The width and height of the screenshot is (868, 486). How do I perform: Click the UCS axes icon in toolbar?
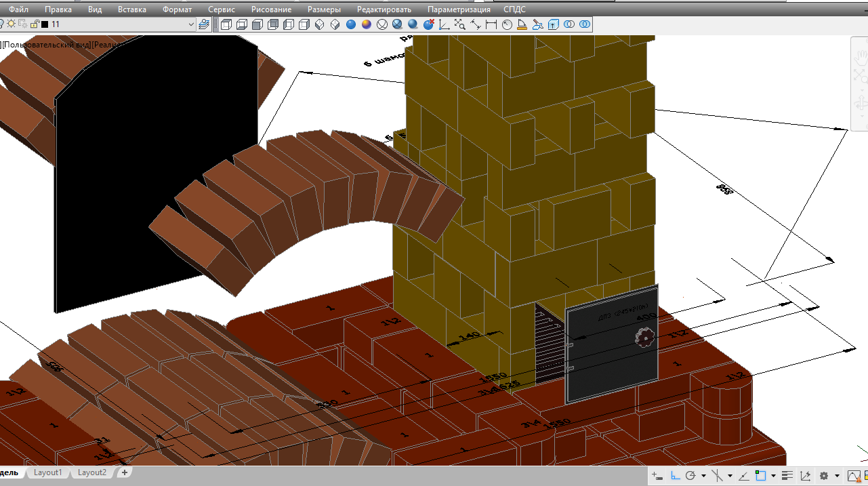445,24
